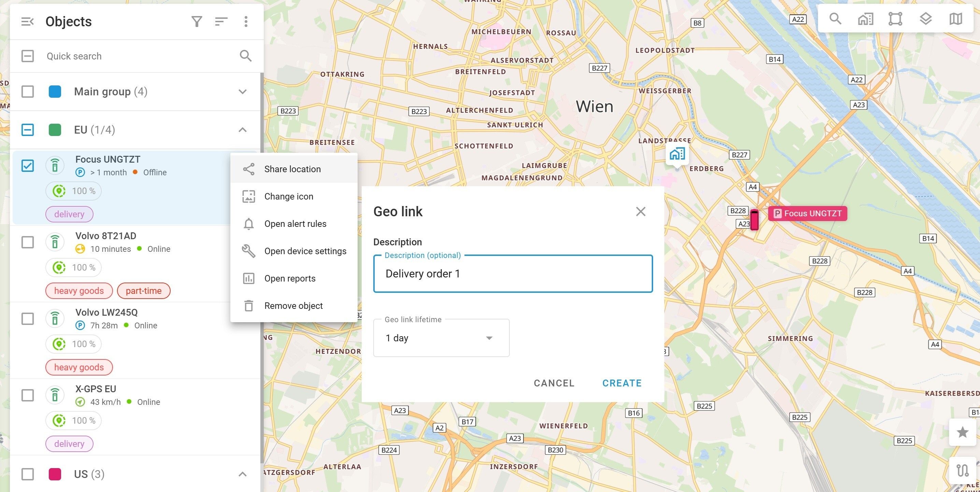Select the Main group checkbox

click(27, 91)
